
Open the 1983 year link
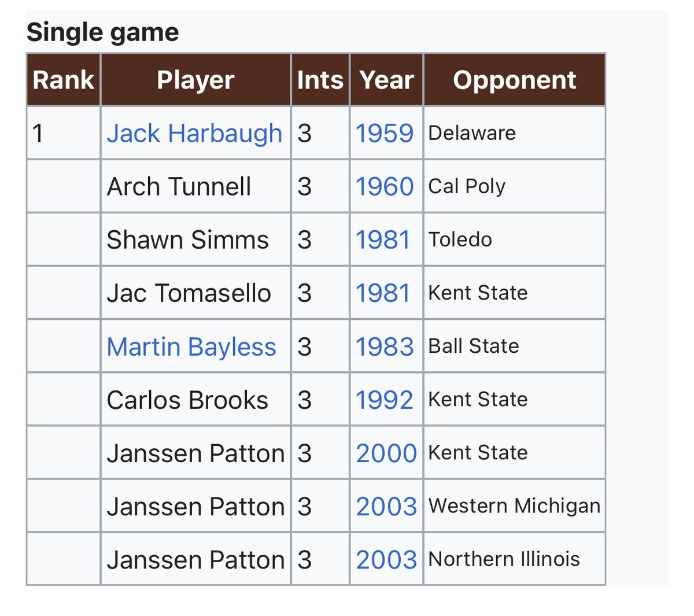385,347
